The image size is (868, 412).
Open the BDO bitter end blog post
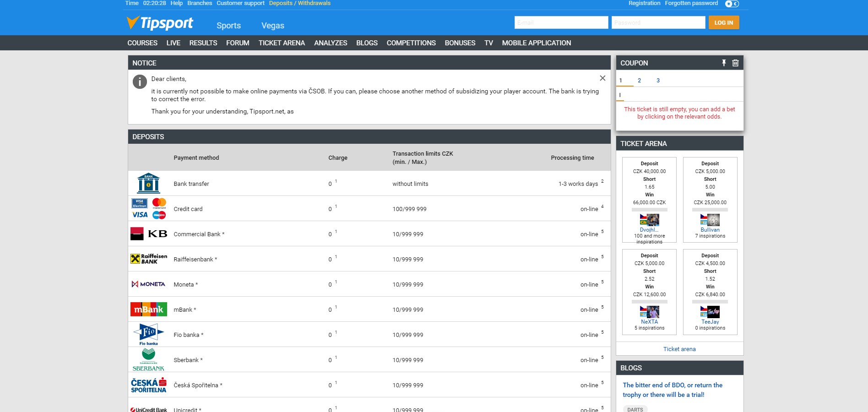pos(673,390)
